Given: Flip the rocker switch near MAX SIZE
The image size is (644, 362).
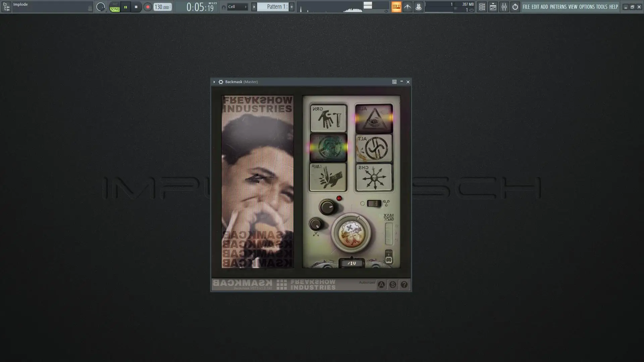Looking at the screenshot, I should 374,203.
